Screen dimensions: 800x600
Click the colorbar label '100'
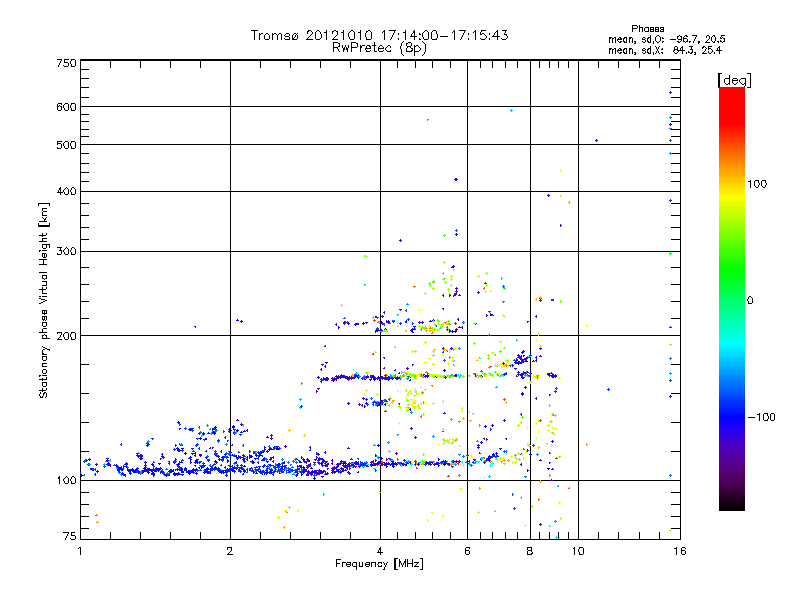[757, 184]
